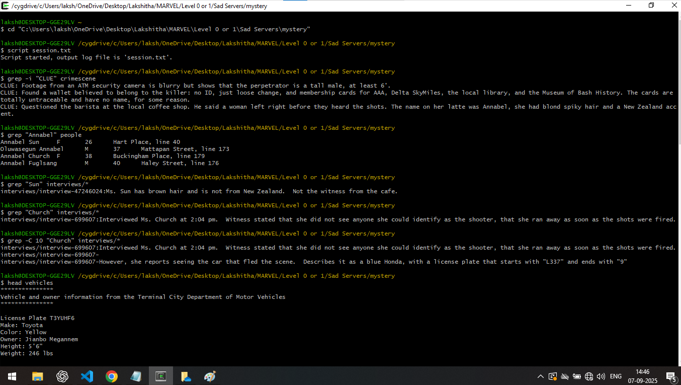The image size is (681, 385).
Task: Click the 'grep "Annabel" people' command
Action: 41,135
